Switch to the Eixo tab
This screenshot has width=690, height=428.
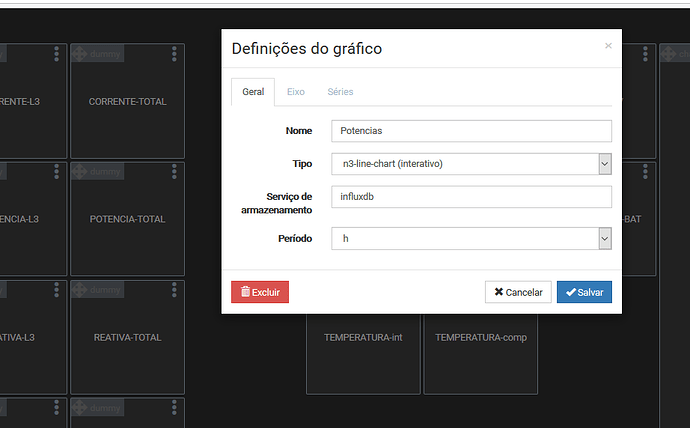point(296,92)
